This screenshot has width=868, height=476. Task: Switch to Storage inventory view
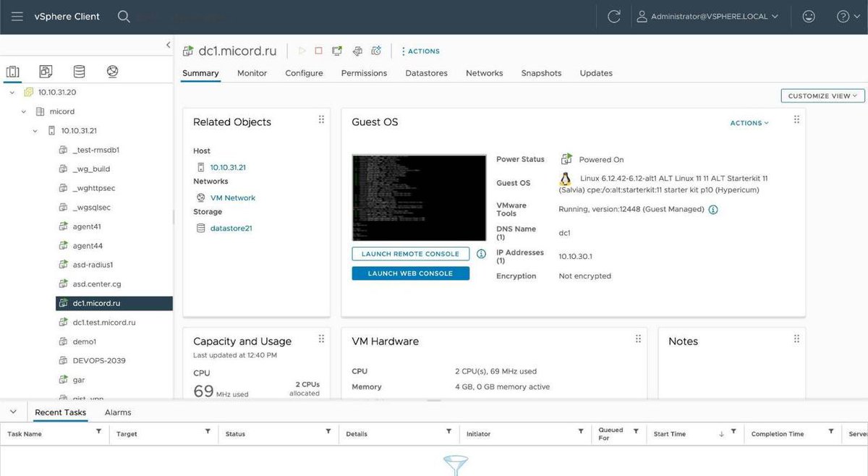tap(79, 72)
